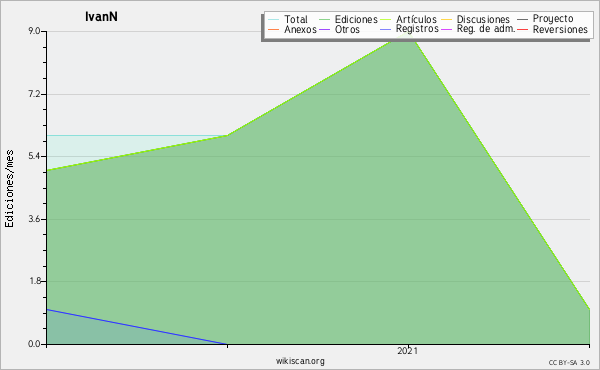
Task: Click the chart title 'IvanN'
Action: 101,16
